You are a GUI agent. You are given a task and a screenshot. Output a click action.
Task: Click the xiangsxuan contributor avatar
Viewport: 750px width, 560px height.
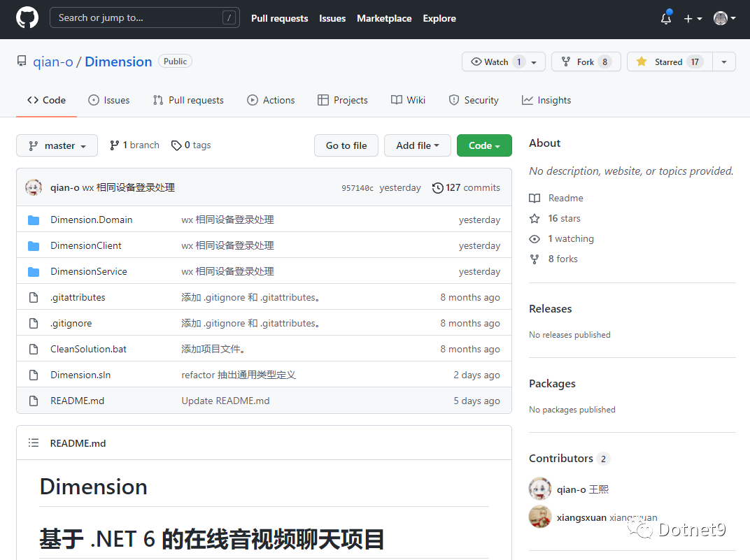540,517
